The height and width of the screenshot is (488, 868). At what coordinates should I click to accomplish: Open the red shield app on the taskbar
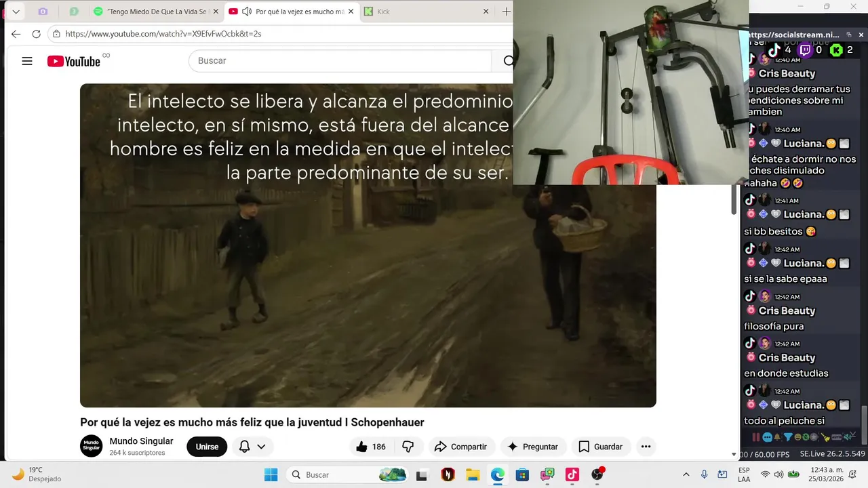click(x=448, y=474)
